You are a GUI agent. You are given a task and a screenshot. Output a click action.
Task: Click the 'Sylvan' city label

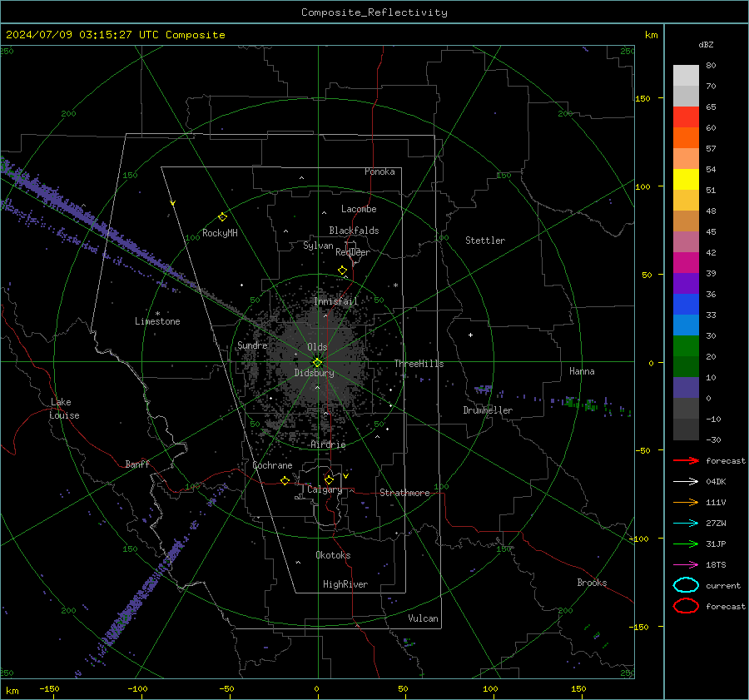tap(318, 246)
